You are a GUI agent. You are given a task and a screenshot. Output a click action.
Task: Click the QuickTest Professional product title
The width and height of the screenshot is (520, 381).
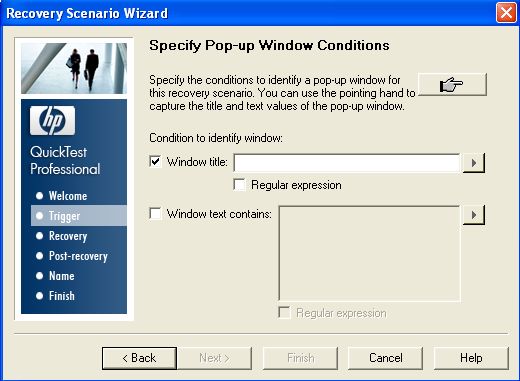click(65, 161)
